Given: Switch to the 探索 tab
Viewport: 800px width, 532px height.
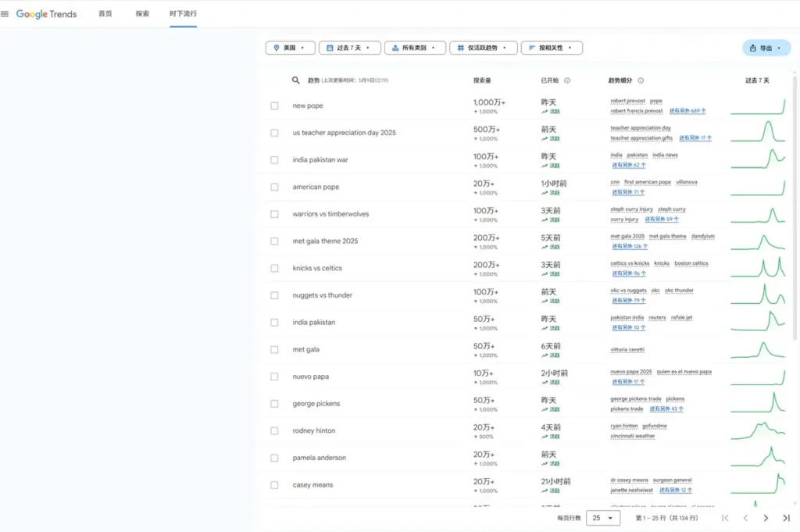Looking at the screenshot, I should point(142,14).
